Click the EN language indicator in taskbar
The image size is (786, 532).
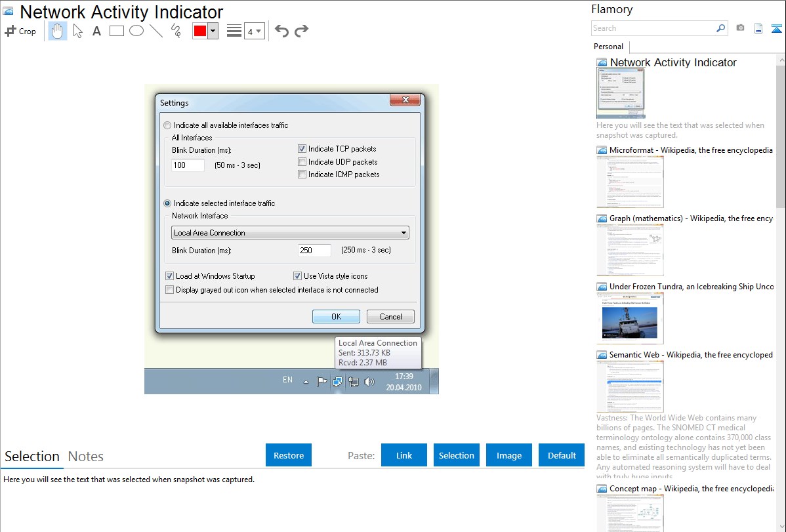(x=288, y=380)
